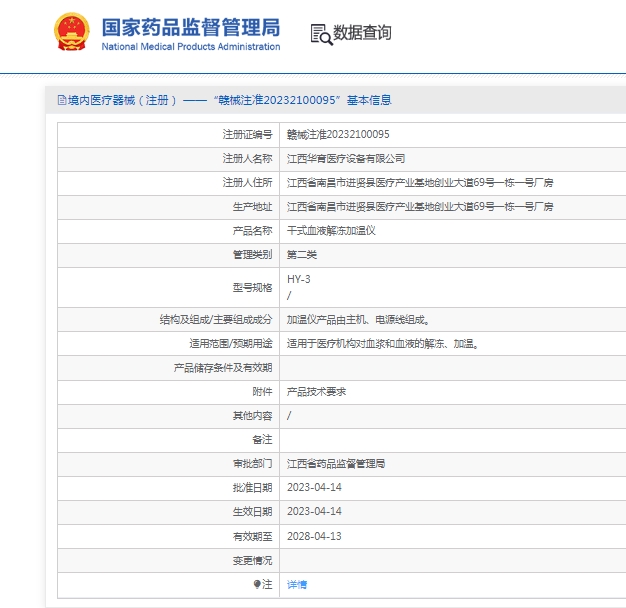626x608 pixels.
Task: Click model value HY-3
Action: pyautogui.click(x=299, y=279)
